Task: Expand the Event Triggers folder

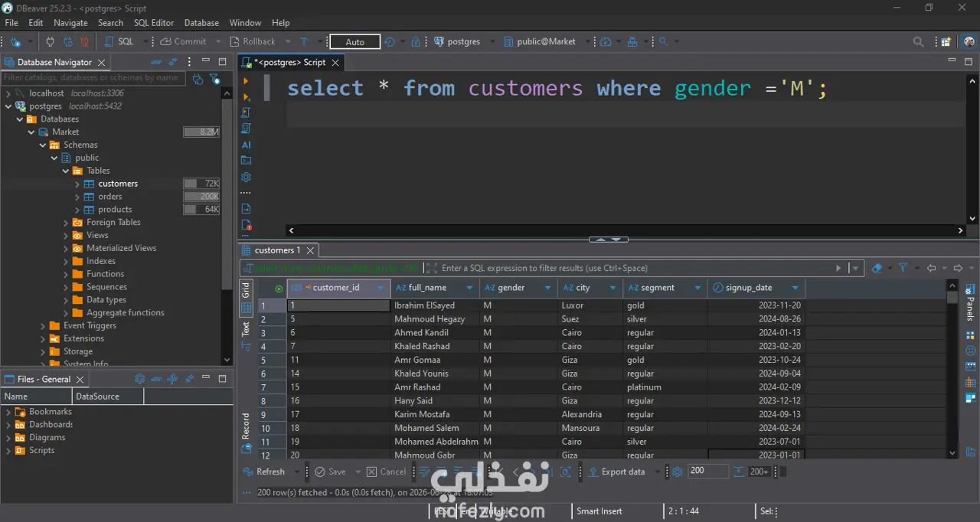Action: [x=43, y=326]
